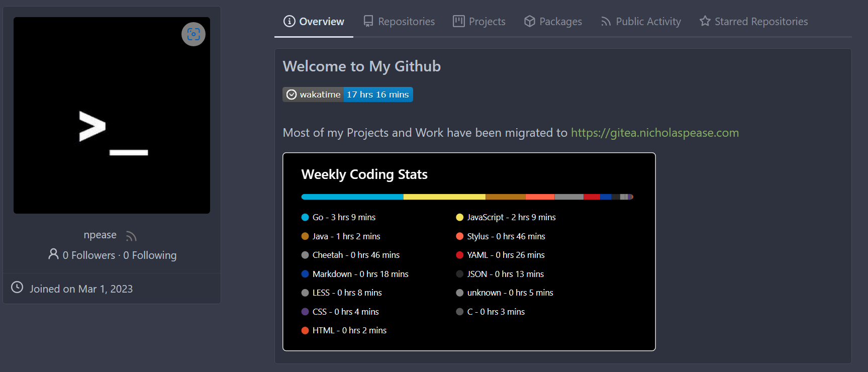The image size is (868, 372).
Task: Click the followers person icon
Action: (x=53, y=254)
